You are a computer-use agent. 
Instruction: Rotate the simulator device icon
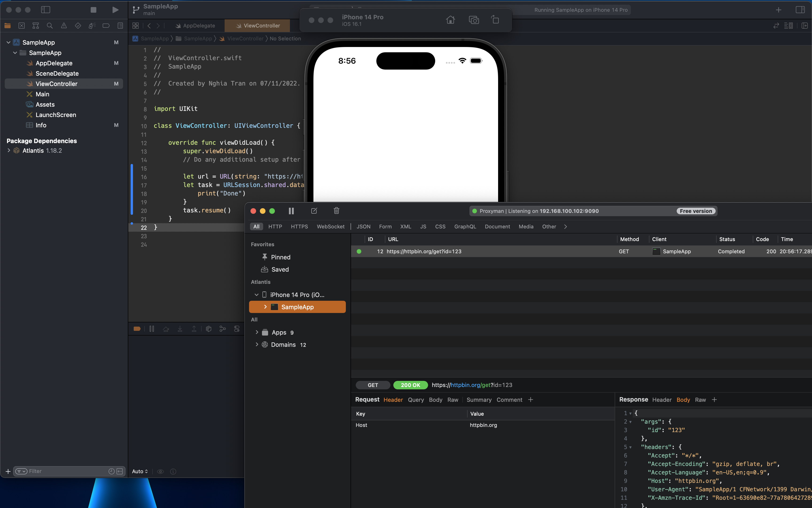coord(495,20)
